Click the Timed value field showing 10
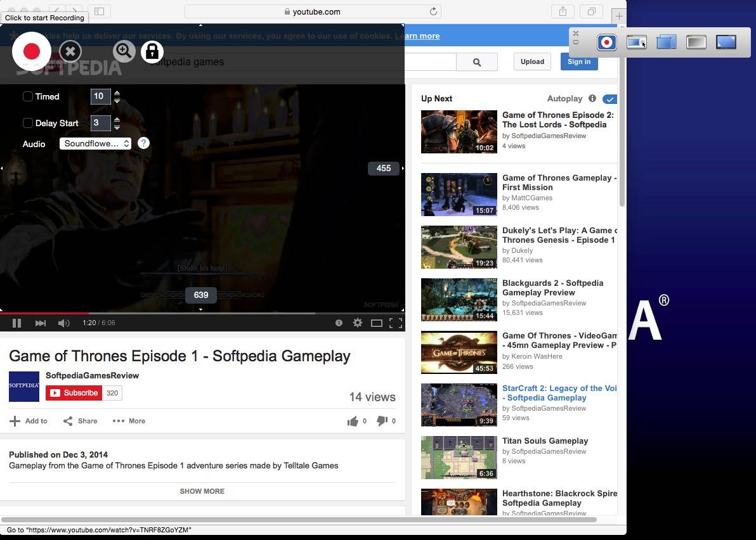Image resolution: width=756 pixels, height=540 pixels. tap(101, 96)
